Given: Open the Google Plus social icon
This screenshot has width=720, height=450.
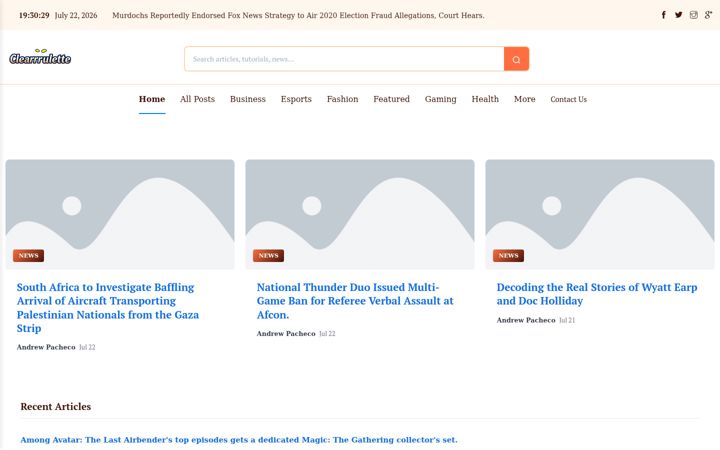Looking at the screenshot, I should (709, 15).
